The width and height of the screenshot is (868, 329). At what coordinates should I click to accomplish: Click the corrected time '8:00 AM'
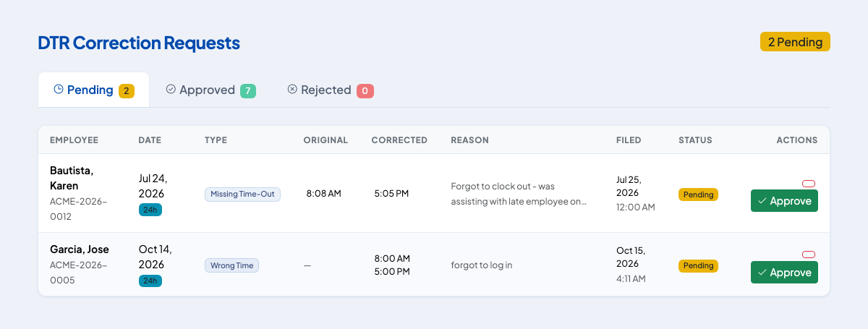tap(392, 258)
